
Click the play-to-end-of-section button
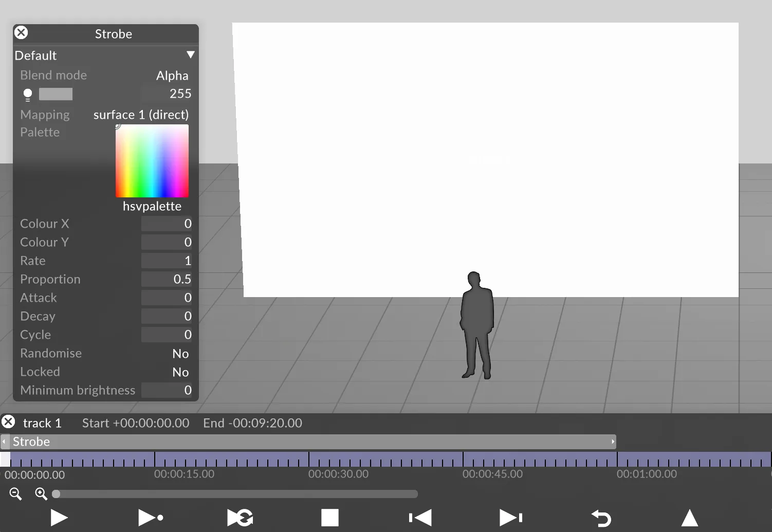click(151, 518)
